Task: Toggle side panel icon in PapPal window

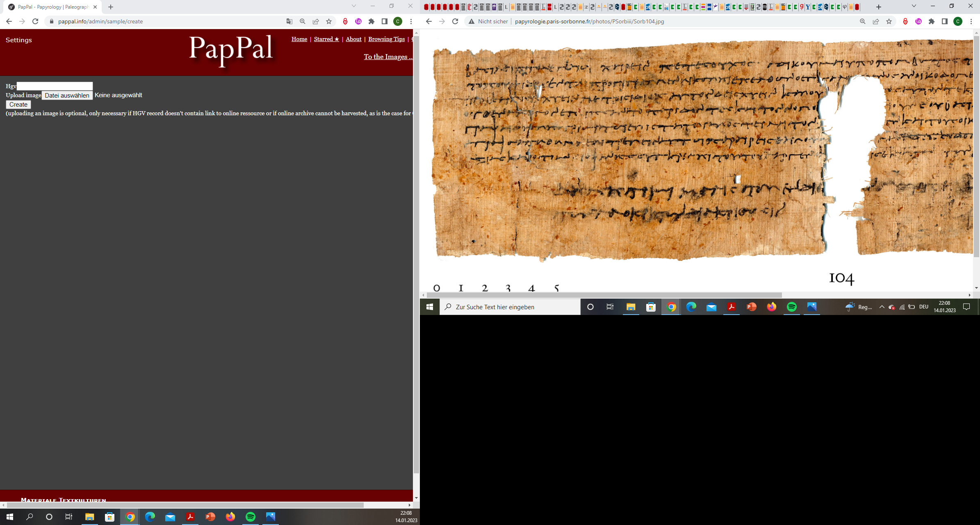Action: (x=385, y=21)
